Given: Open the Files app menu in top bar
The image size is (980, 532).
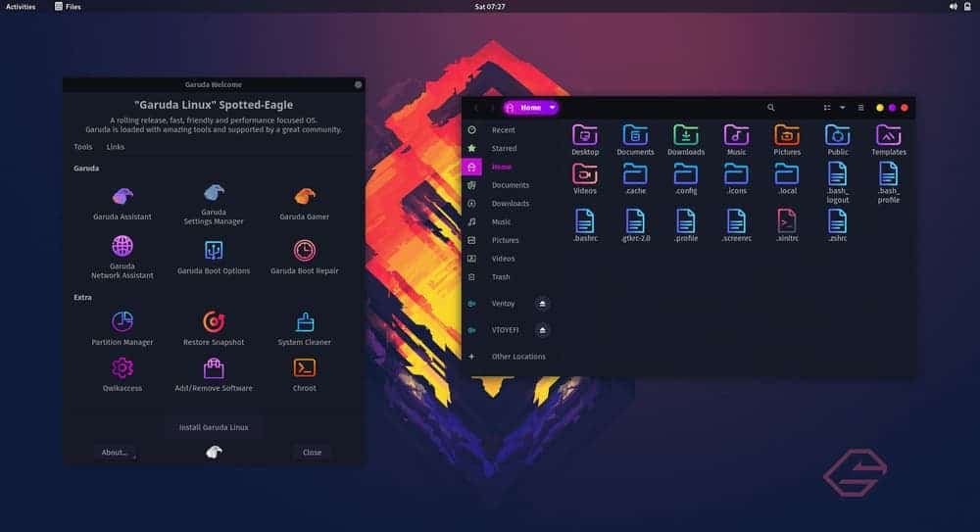Looking at the screenshot, I should (69, 6).
